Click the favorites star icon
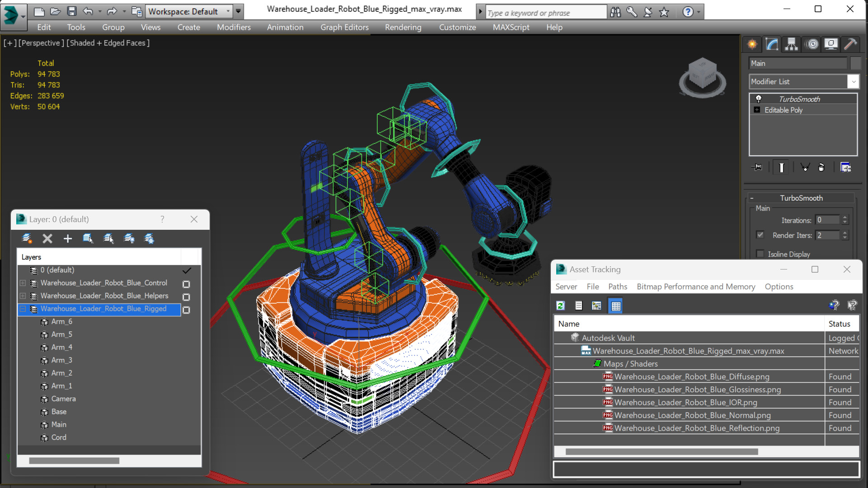The width and height of the screenshot is (868, 488). click(664, 12)
